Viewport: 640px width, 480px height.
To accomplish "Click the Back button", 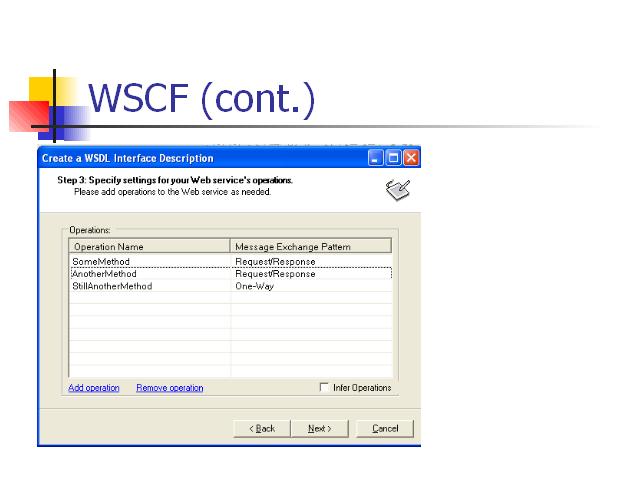I will tap(262, 429).
